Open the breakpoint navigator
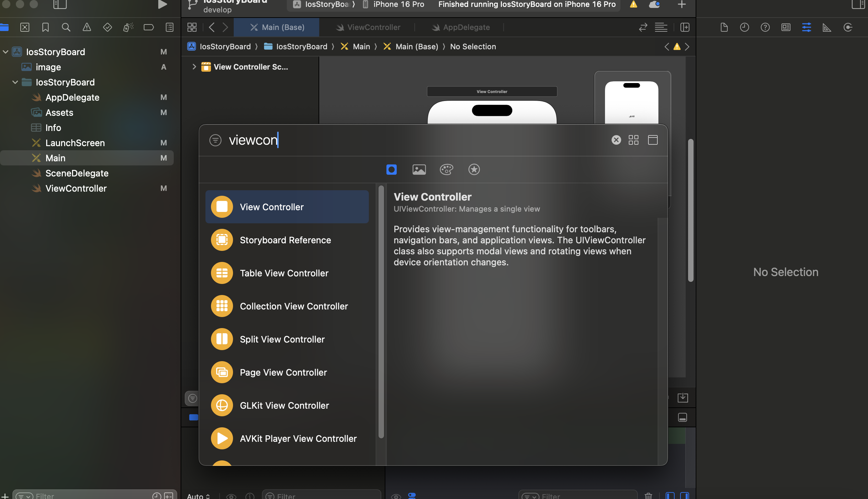 tap(149, 27)
